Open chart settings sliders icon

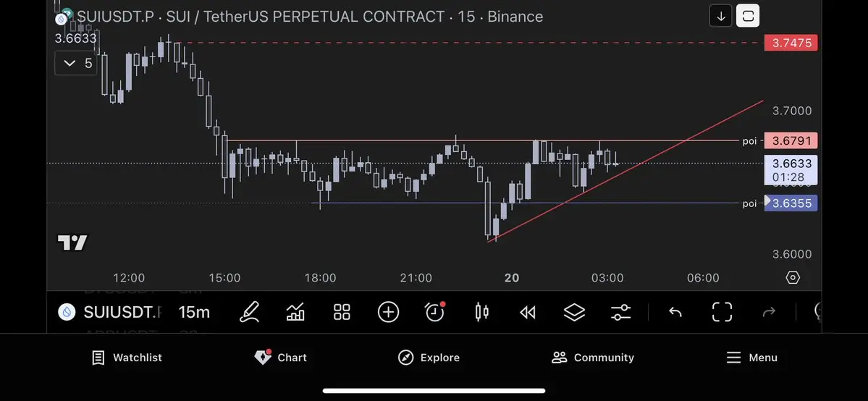click(x=620, y=313)
